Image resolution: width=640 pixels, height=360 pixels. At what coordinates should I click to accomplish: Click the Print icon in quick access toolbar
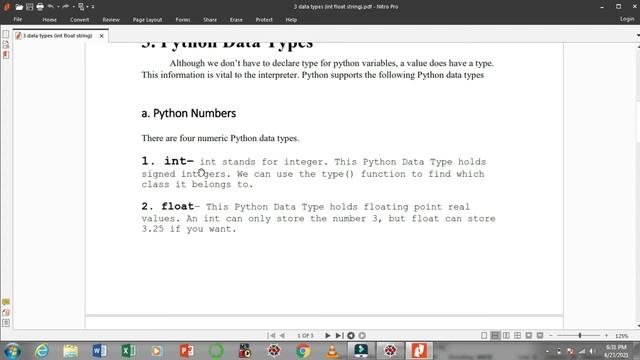pyautogui.click(x=40, y=7)
